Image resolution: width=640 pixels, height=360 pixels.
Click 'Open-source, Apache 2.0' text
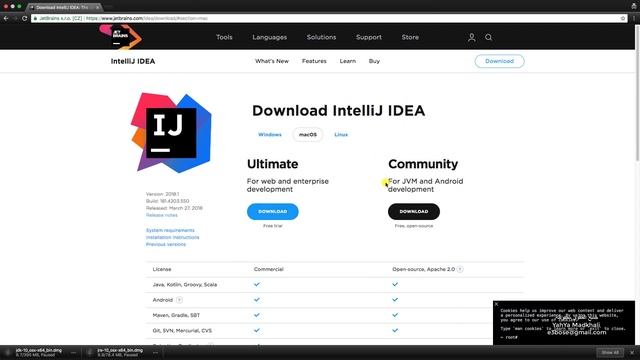[x=423, y=269]
